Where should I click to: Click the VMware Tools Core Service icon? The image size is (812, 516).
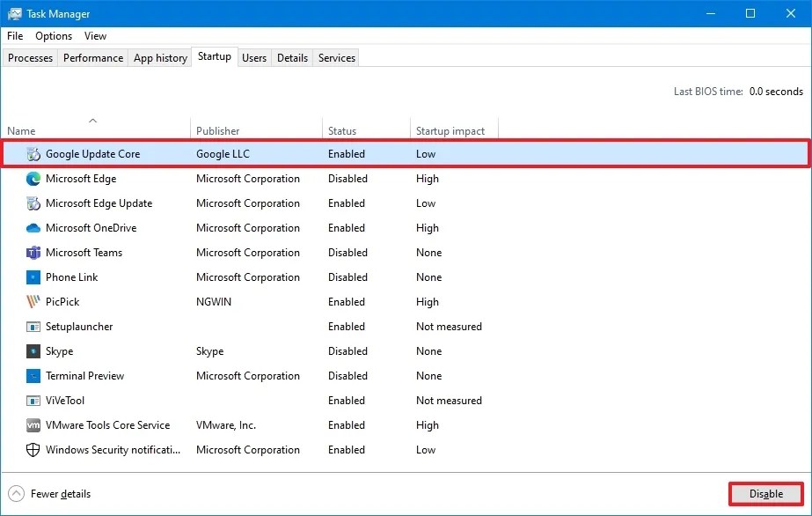(x=33, y=425)
